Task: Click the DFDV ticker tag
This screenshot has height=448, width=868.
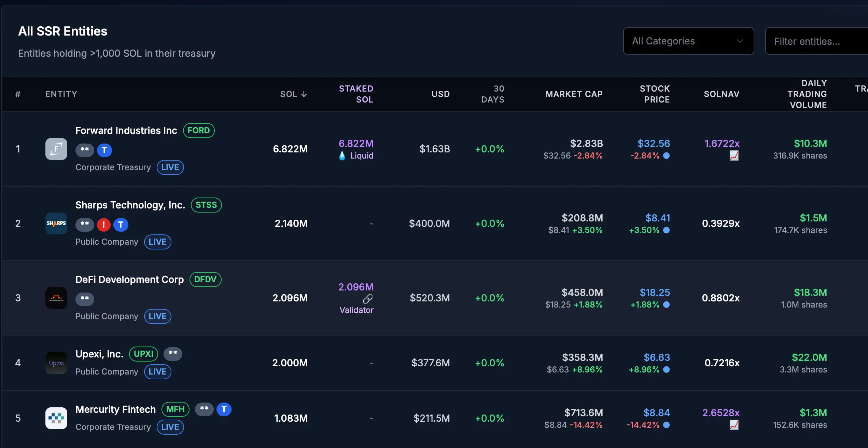Action: point(205,280)
